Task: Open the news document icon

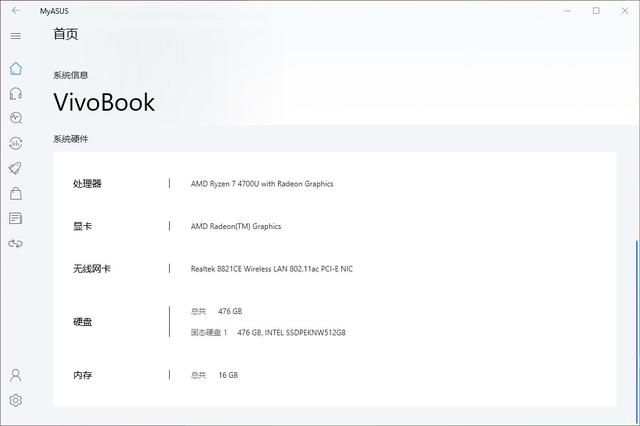Action: click(16, 218)
